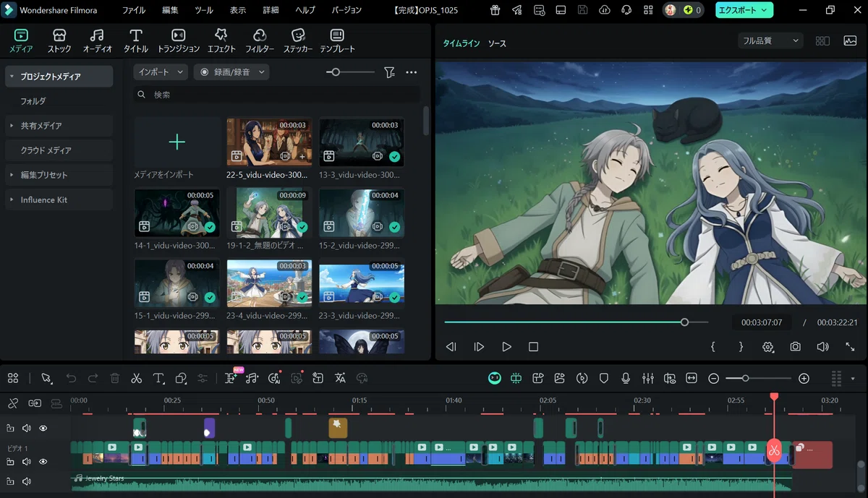Click the preview playback progress bar
The width and height of the screenshot is (868, 498).
click(576, 322)
